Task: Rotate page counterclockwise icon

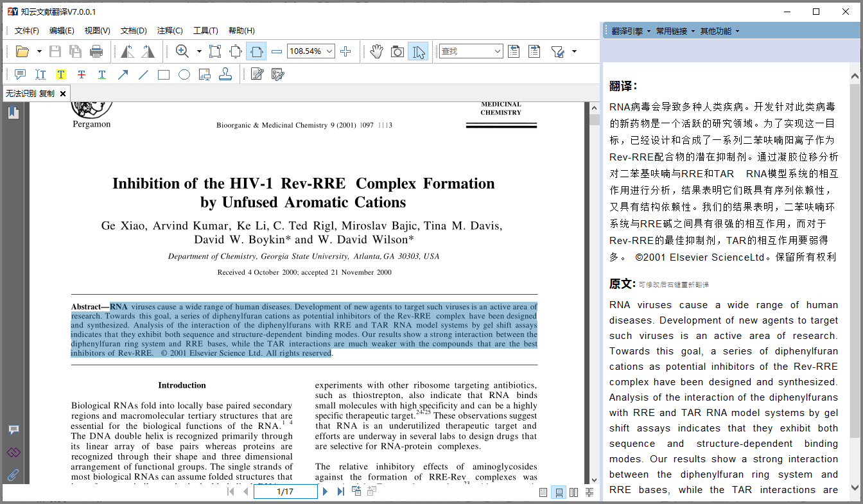Action: [127, 51]
